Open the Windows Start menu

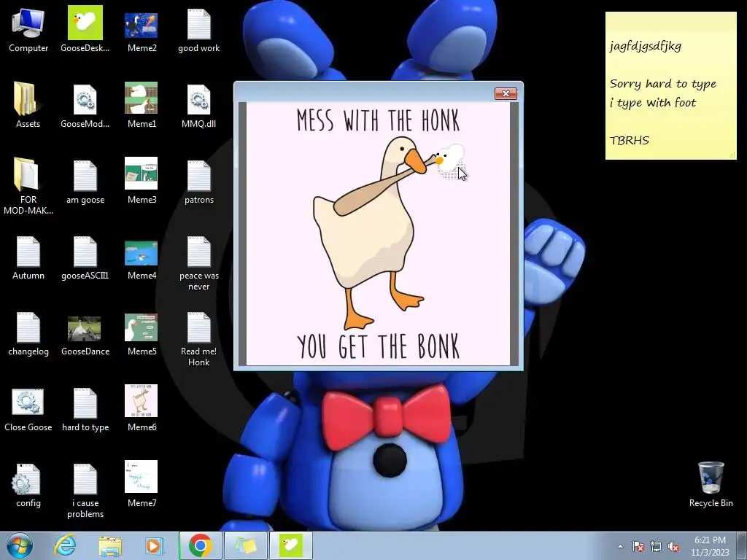(20, 545)
